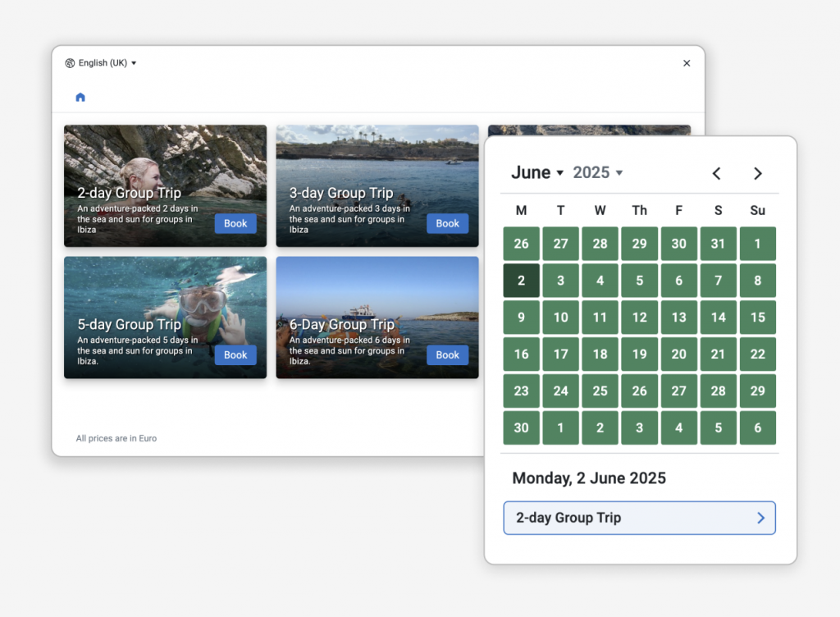Book the 3-day Group Trip
Image resolution: width=840 pixels, height=617 pixels.
[447, 224]
